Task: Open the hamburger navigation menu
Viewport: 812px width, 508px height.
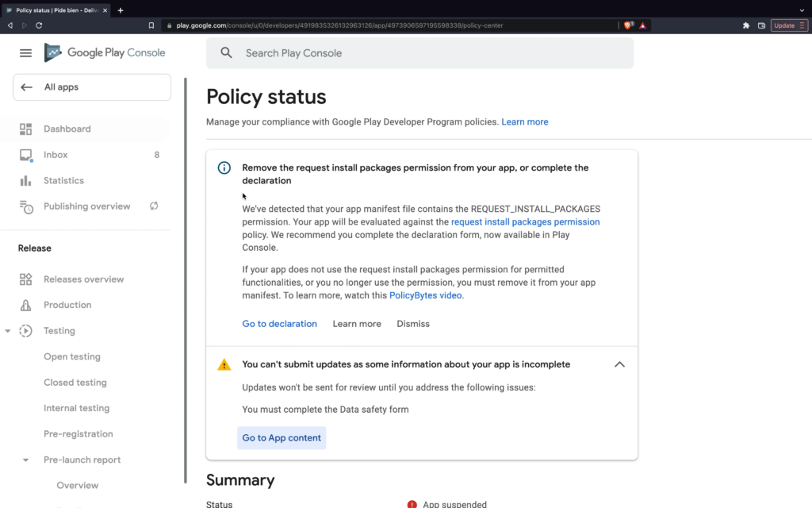Action: 25,53
